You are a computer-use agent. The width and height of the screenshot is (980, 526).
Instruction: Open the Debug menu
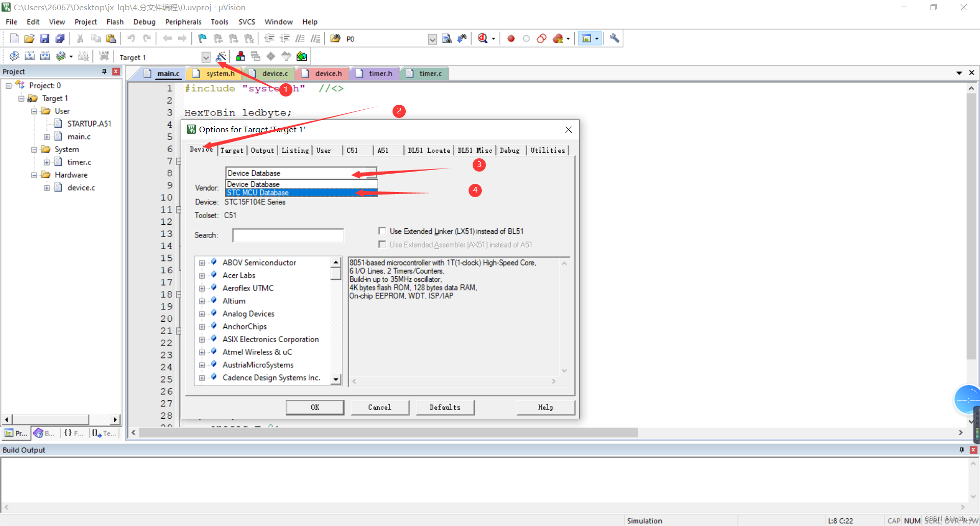tap(144, 22)
